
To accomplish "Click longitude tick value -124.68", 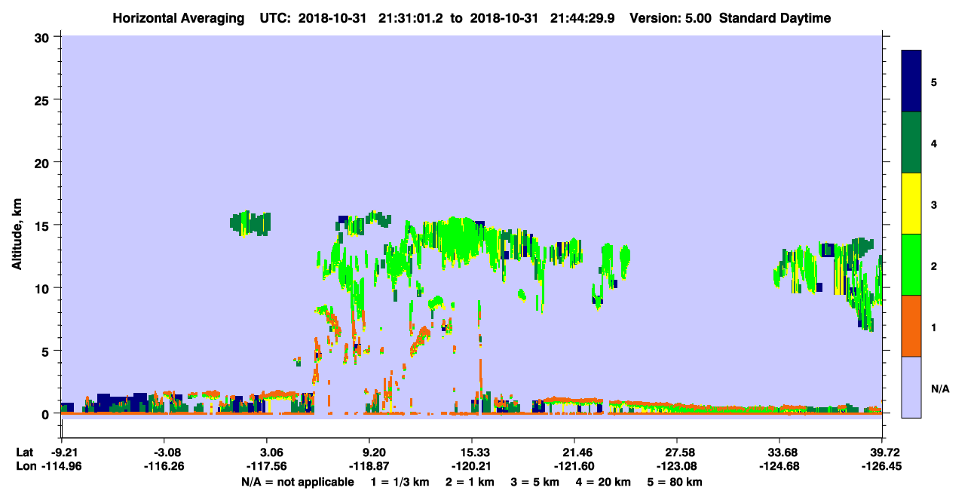I will point(779,466).
